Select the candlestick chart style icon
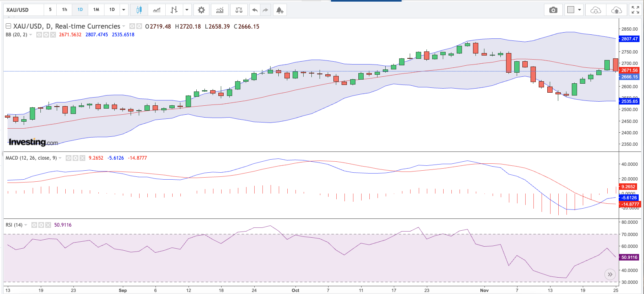 [x=139, y=10]
